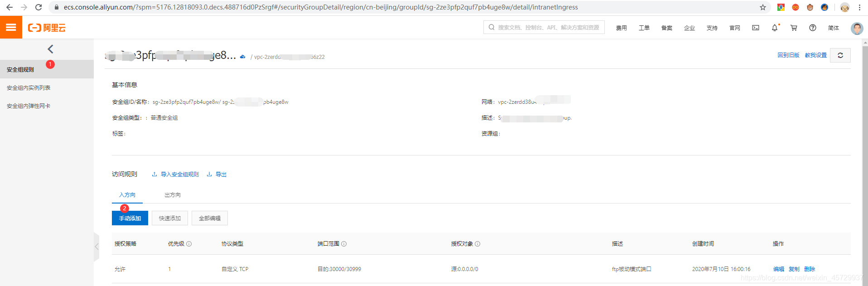This screenshot has width=868, height=286.
Task: Open 支持 in top navigation
Action: click(712, 28)
